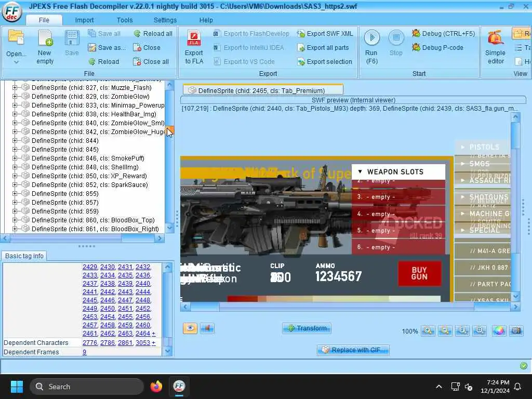The image size is (532, 399).
Task: Select DefineSprite chid 861 BloodBox_Right row
Action: pyautogui.click(x=95, y=229)
